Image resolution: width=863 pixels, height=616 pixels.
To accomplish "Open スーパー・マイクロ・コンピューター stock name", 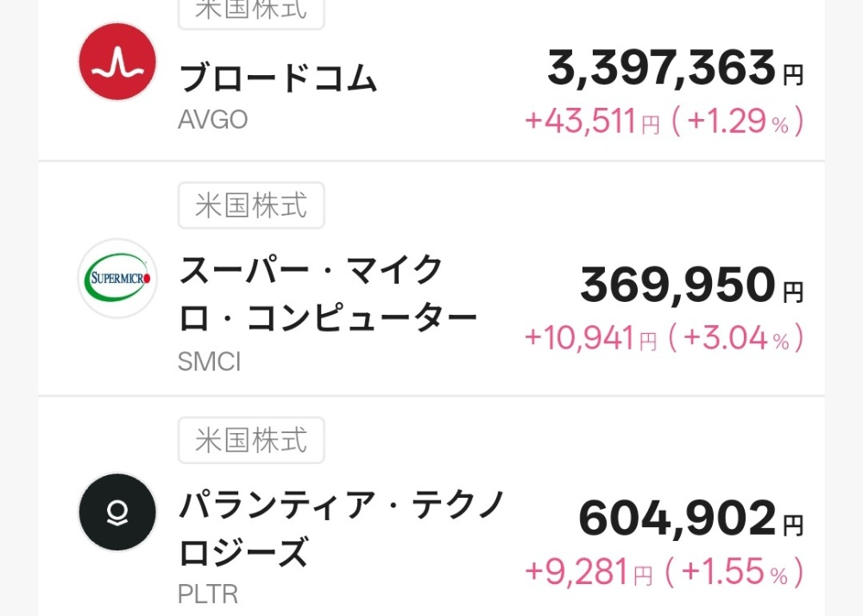I will pyautogui.click(x=328, y=293).
